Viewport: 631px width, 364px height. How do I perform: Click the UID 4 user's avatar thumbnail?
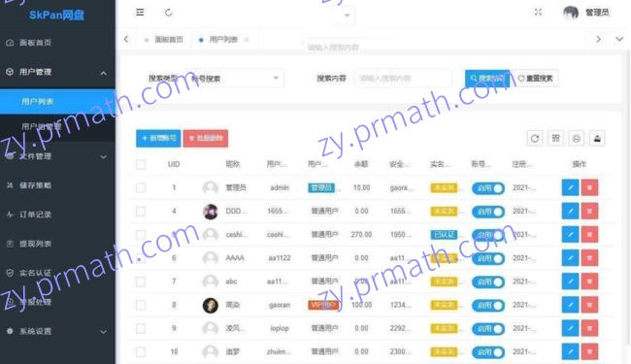[210, 212]
